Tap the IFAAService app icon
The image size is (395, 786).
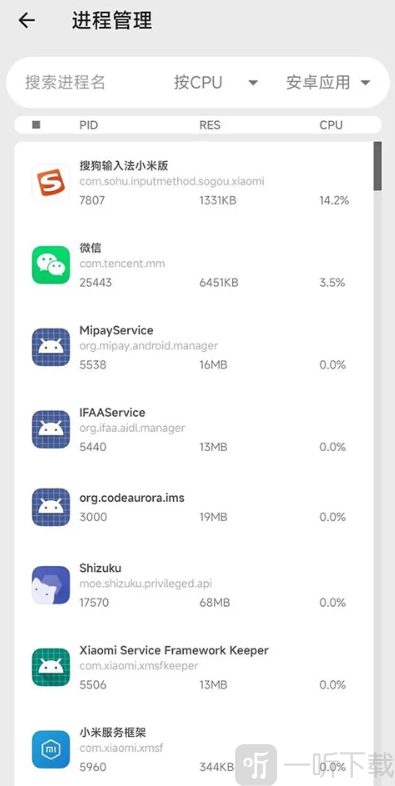click(51, 430)
